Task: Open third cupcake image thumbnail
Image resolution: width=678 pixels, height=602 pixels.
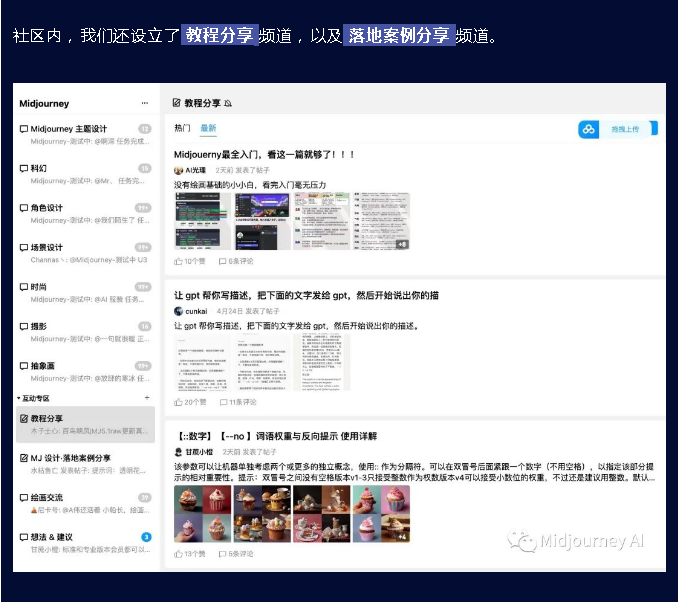Action: pyautogui.click(x=322, y=514)
